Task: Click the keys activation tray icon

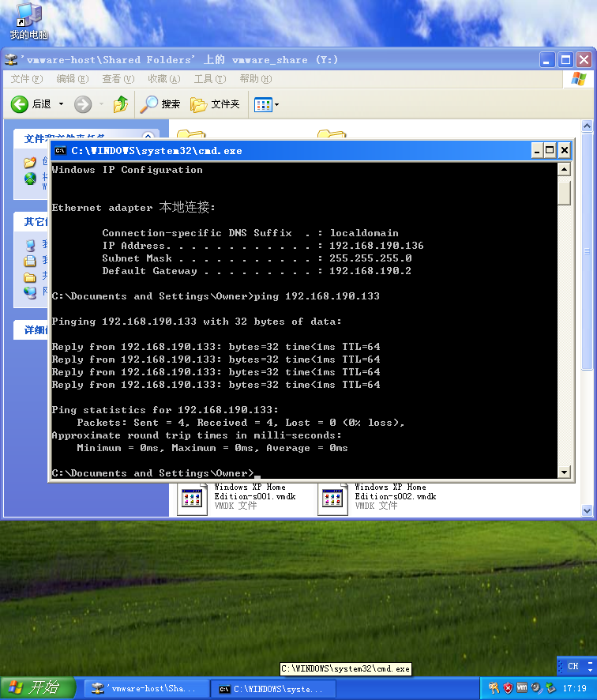Action: point(494,688)
